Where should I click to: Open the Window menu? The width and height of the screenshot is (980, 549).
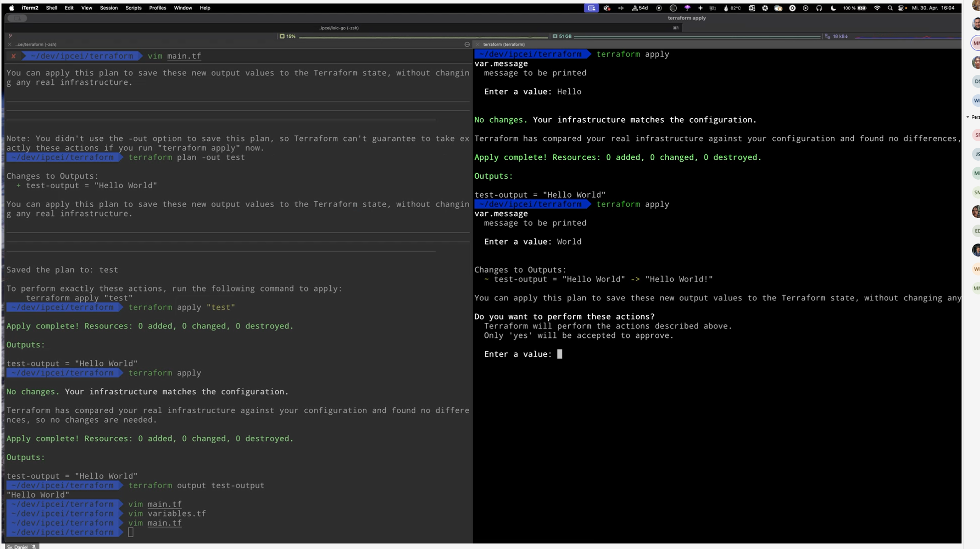point(183,8)
